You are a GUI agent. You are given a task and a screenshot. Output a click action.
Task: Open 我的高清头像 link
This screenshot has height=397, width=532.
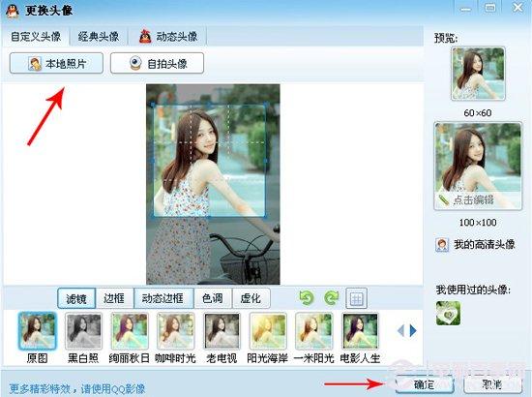click(485, 244)
